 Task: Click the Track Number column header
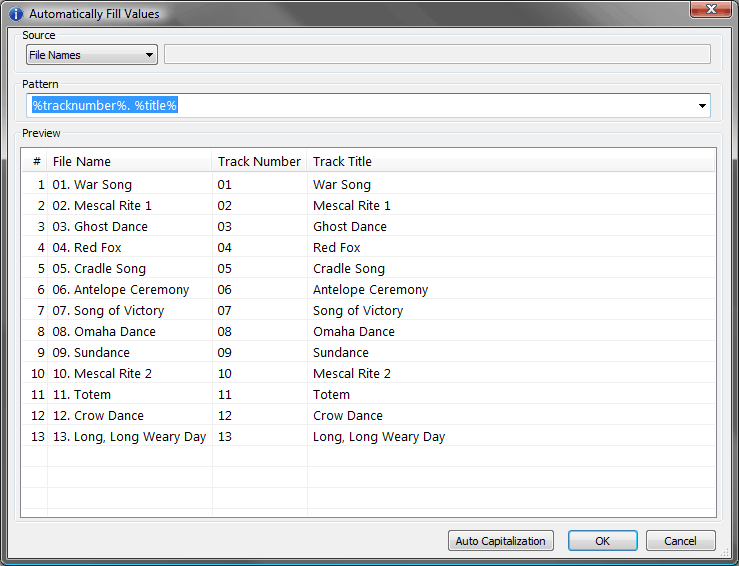click(259, 161)
